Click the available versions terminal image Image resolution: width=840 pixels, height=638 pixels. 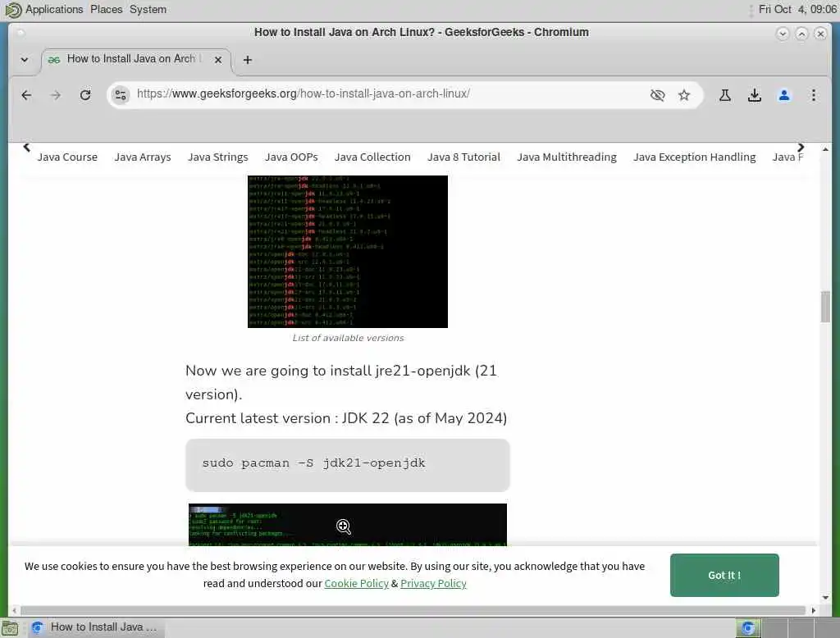coord(348,251)
